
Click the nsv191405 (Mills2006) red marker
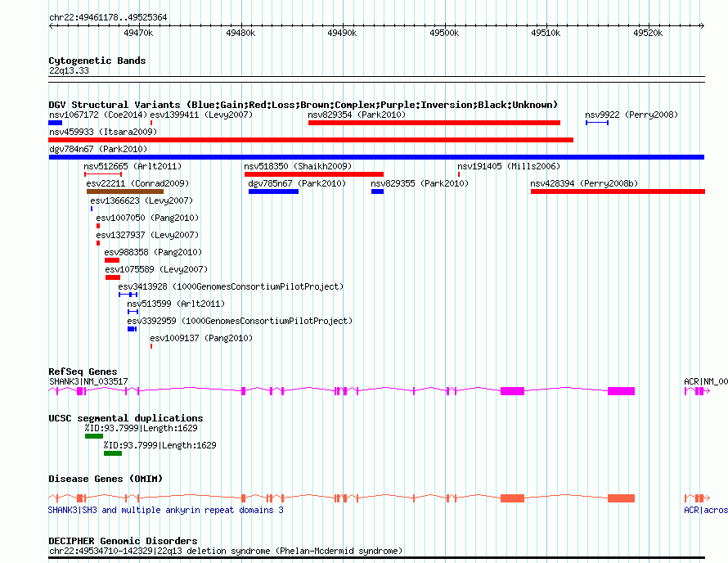459,174
